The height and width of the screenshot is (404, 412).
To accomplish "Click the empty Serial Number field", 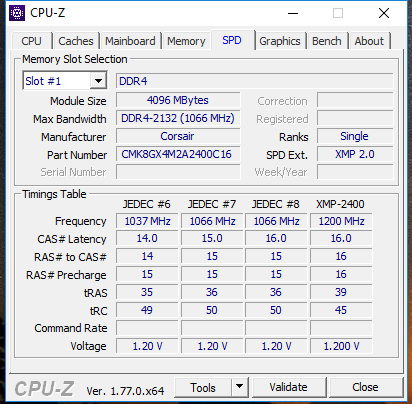I will (178, 172).
